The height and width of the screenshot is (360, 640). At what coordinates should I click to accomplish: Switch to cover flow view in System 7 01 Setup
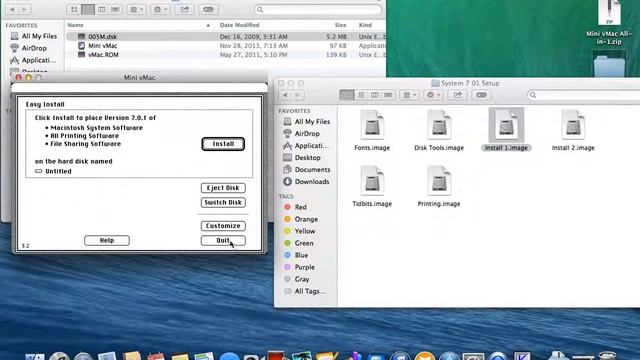tap(388, 95)
